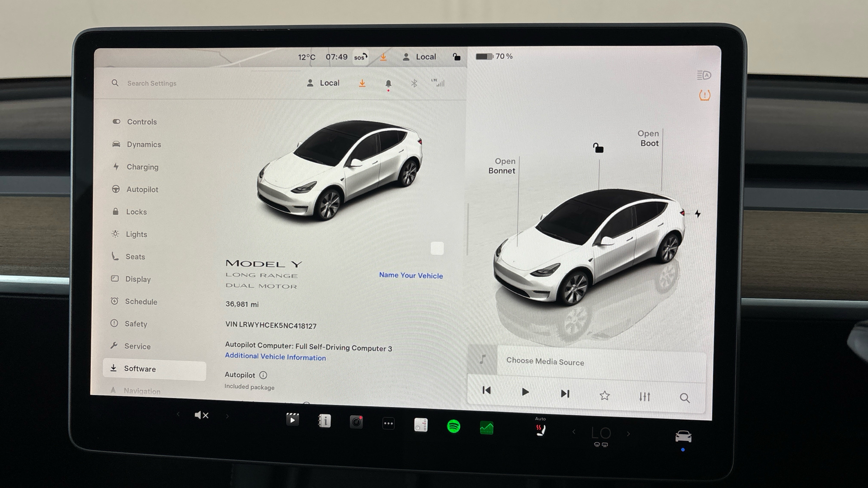Tap the notification bell icon
Screen dimensions: 868x488
click(388, 84)
